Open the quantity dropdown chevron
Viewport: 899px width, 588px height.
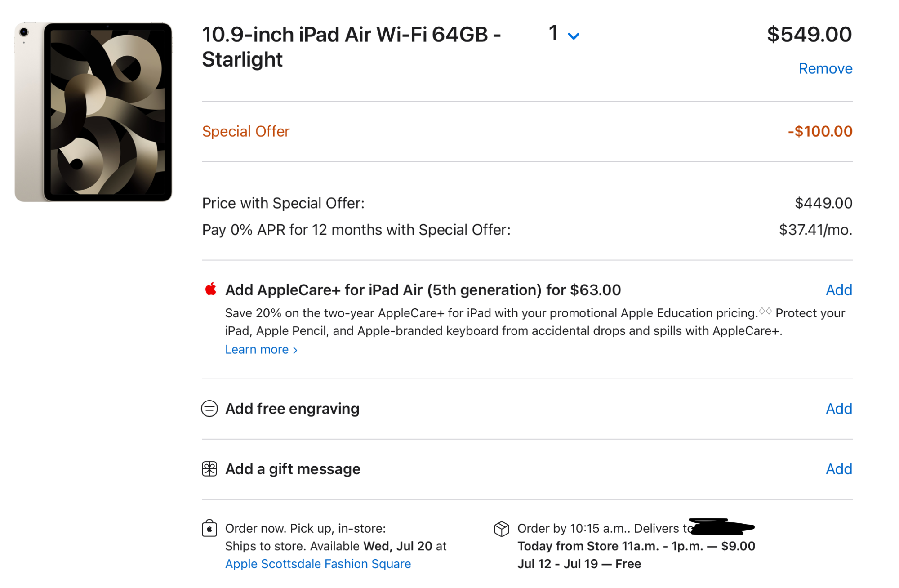[x=574, y=36]
